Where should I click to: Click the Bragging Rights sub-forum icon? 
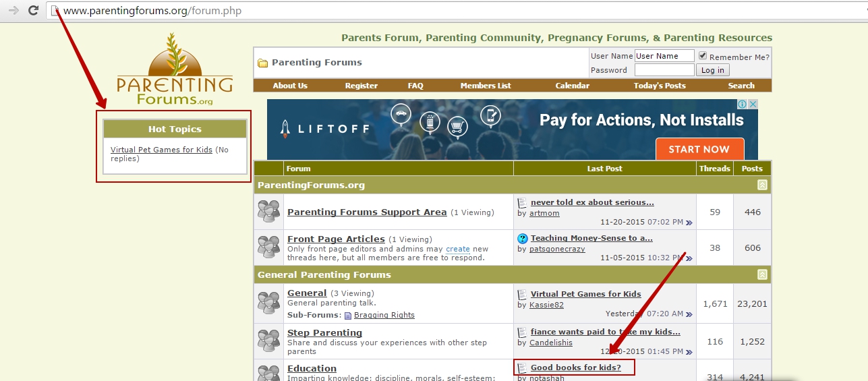348,315
